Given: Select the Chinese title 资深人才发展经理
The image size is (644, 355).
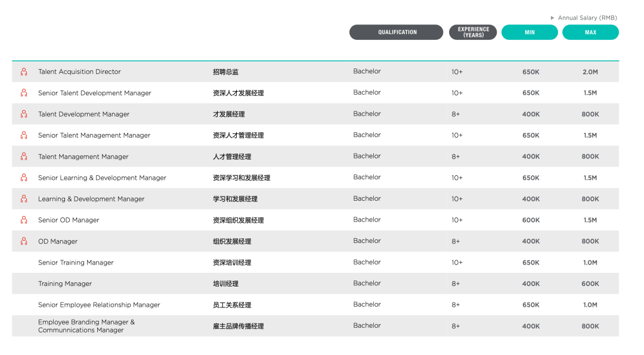Looking at the screenshot, I should 238,93.
